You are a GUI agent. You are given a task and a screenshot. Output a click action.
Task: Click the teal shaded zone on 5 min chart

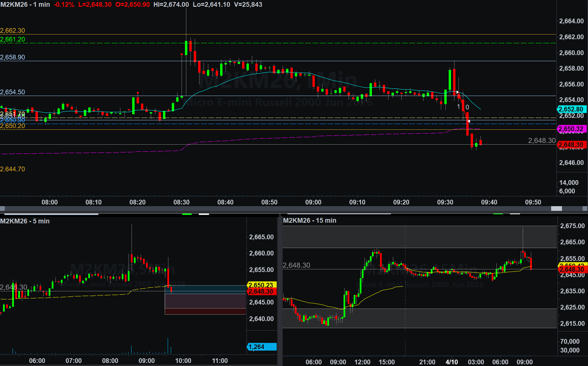point(205,288)
